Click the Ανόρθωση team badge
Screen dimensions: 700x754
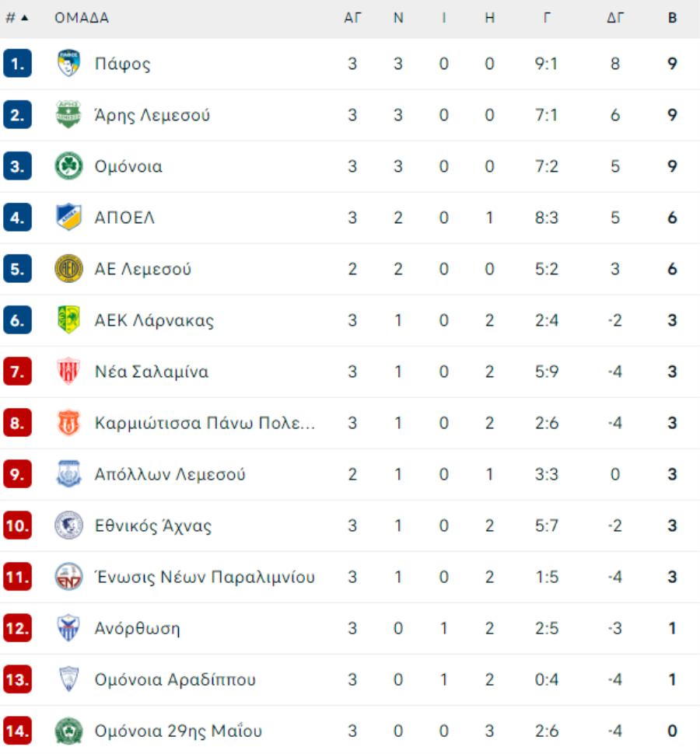pos(68,628)
